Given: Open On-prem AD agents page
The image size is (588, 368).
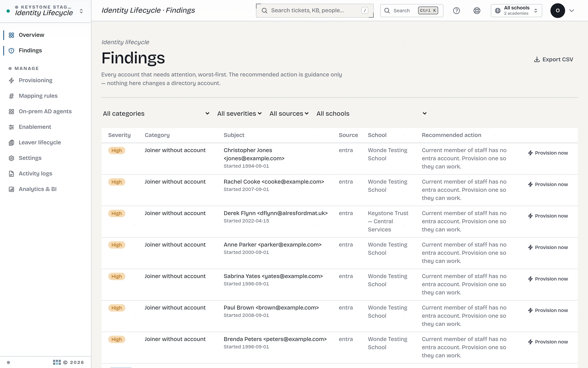Looking at the screenshot, I should click(x=46, y=111).
